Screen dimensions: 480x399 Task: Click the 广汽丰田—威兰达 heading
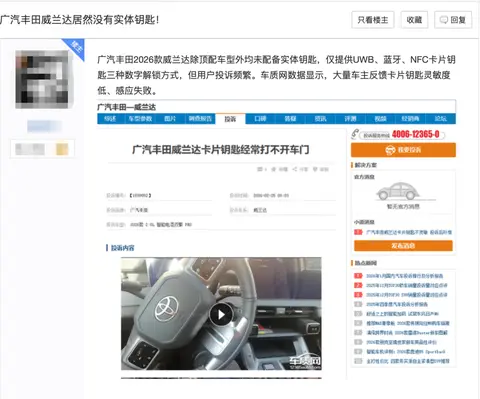(x=126, y=107)
